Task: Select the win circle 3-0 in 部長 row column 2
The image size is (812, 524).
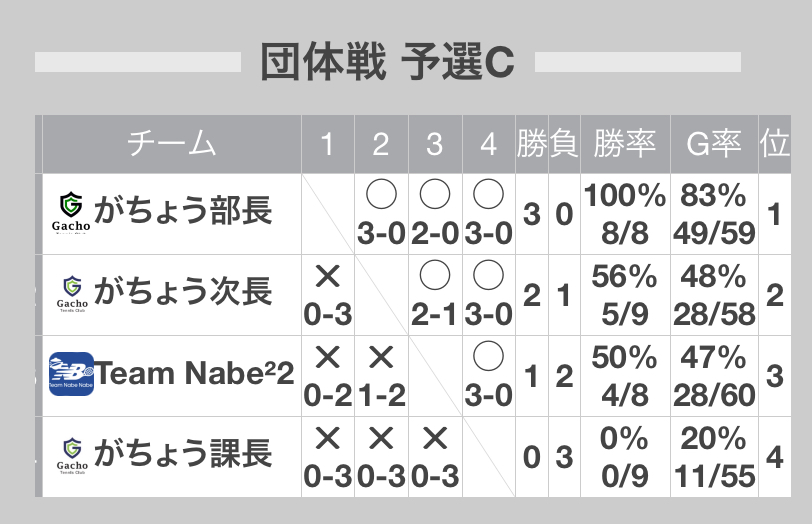Action: pos(381,214)
